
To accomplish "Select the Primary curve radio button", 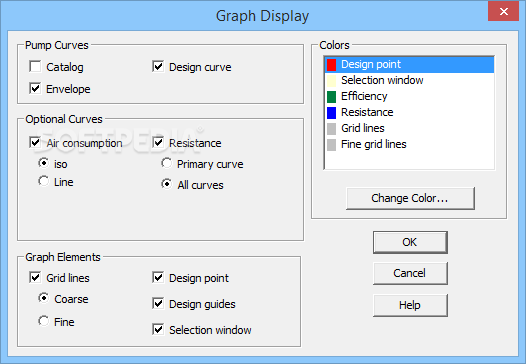I will (x=167, y=163).
